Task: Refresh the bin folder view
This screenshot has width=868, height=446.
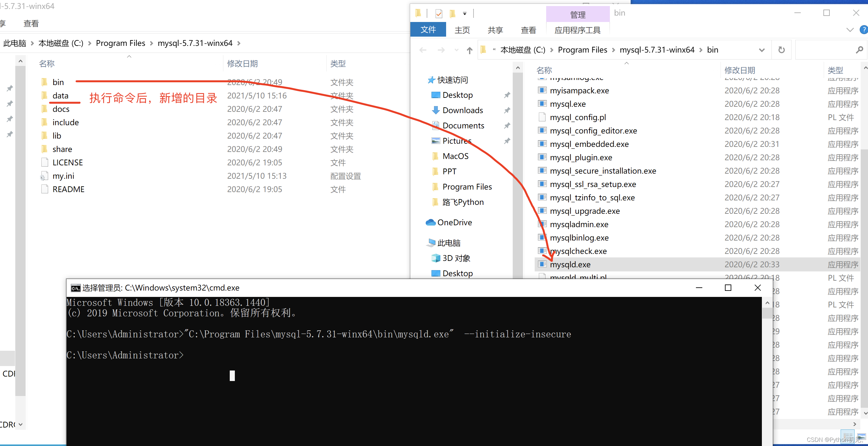Action: [781, 49]
